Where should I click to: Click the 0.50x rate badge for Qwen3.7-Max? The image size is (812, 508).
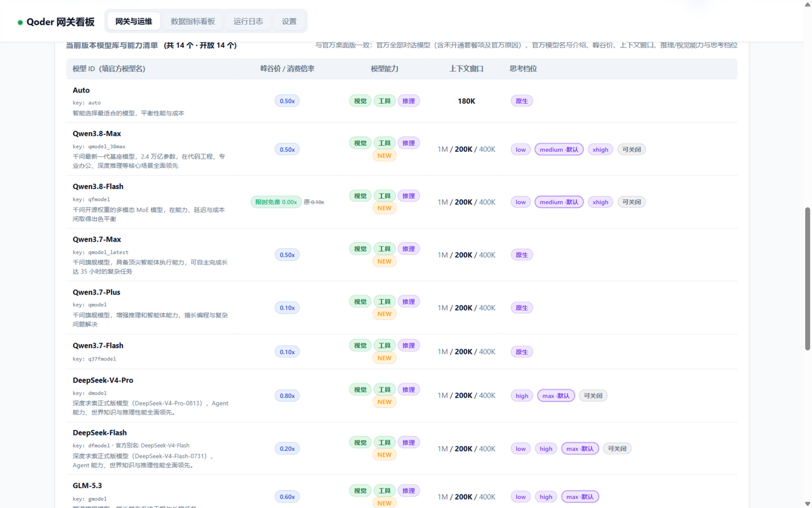click(x=287, y=255)
